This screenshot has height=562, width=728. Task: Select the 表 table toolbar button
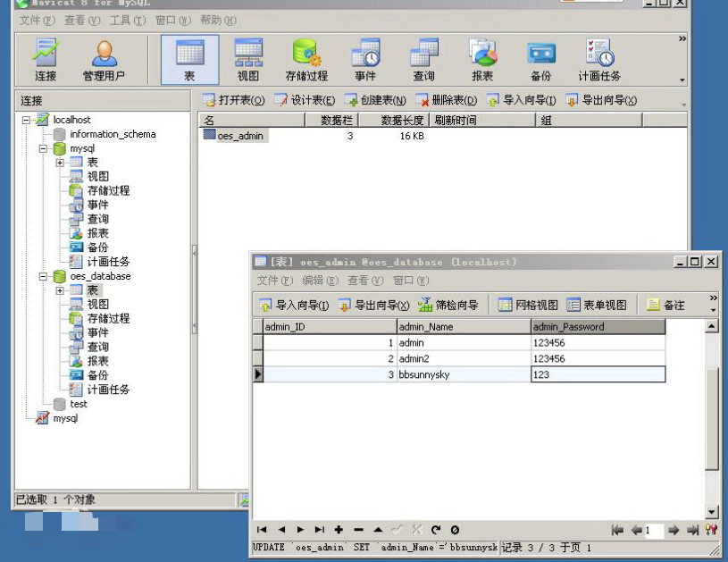click(x=189, y=61)
